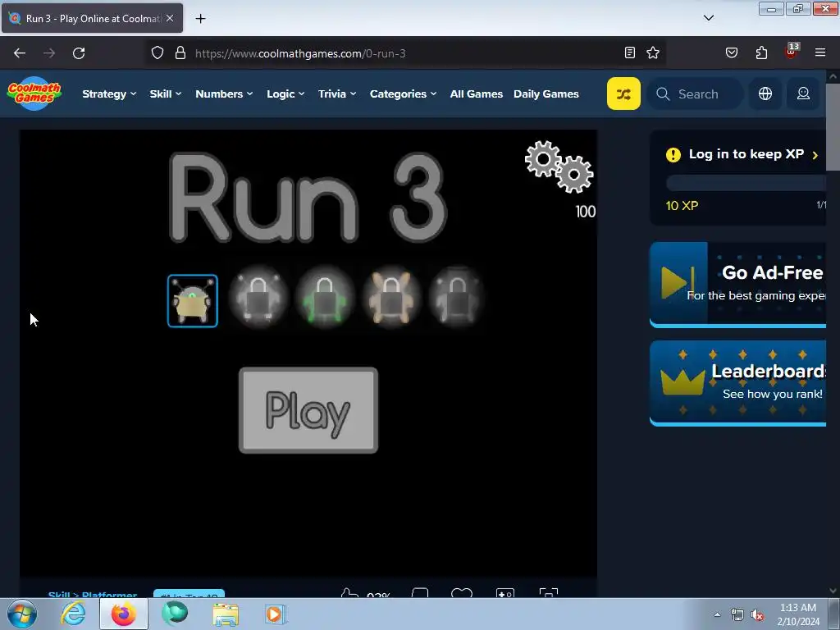
Task: Show hidden system tray icons
Action: (x=717, y=614)
